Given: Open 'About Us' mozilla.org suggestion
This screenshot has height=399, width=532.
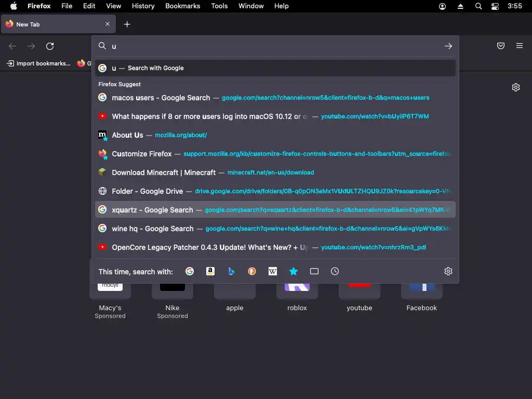Looking at the screenshot, I should [275, 135].
